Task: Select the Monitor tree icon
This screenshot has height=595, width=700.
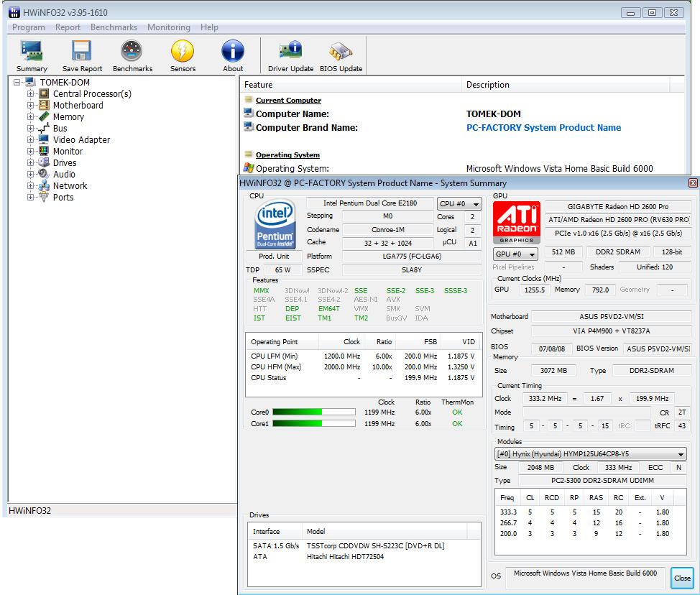Action: (x=44, y=152)
